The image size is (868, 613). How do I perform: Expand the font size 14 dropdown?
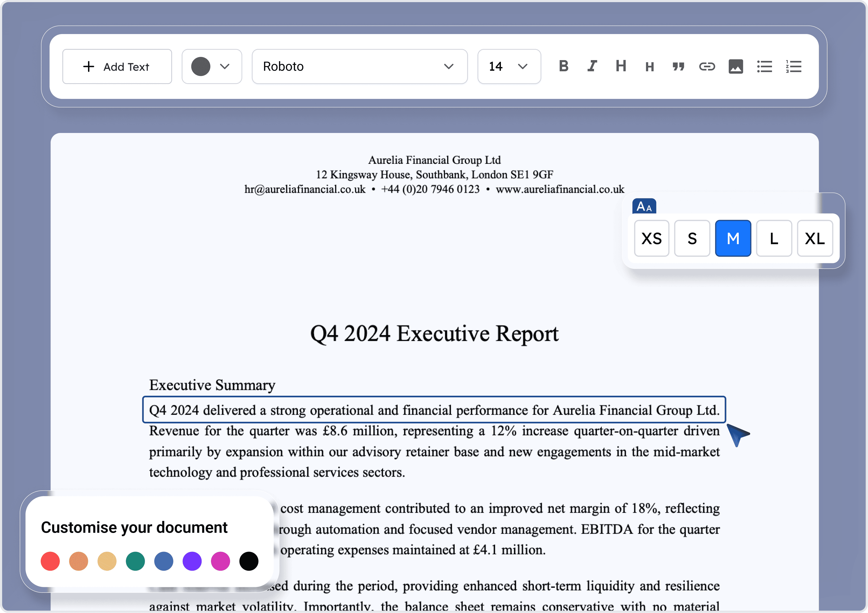(x=509, y=66)
